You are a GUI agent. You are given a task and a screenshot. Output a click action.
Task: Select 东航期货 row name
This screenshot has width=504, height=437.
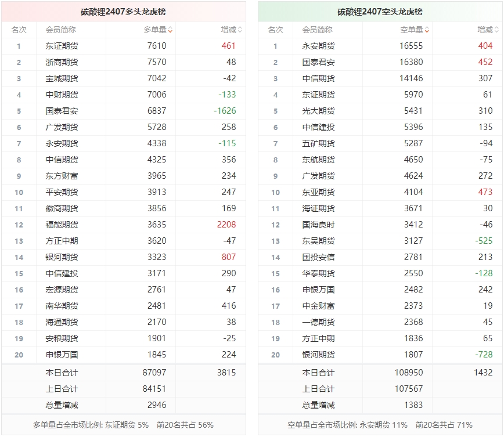point(318,160)
